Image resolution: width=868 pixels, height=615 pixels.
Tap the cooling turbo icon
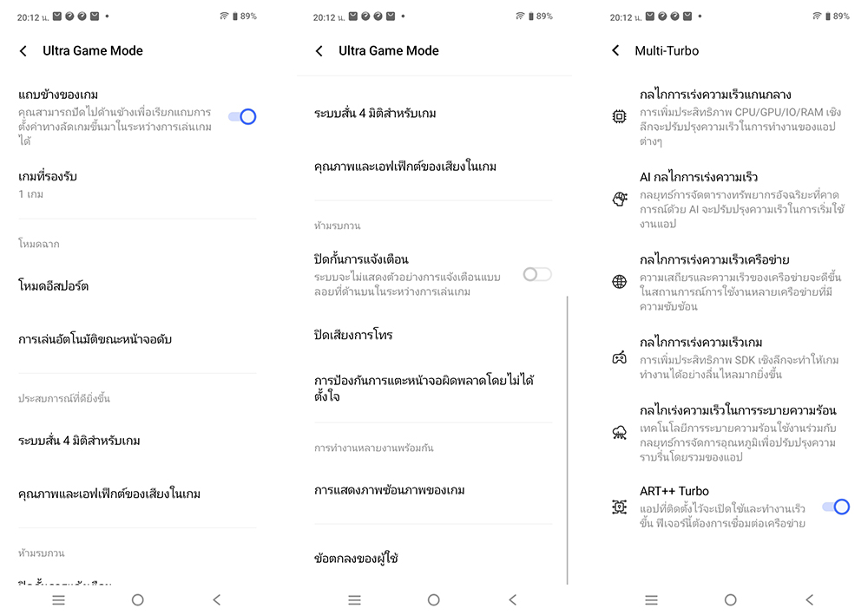620,433
